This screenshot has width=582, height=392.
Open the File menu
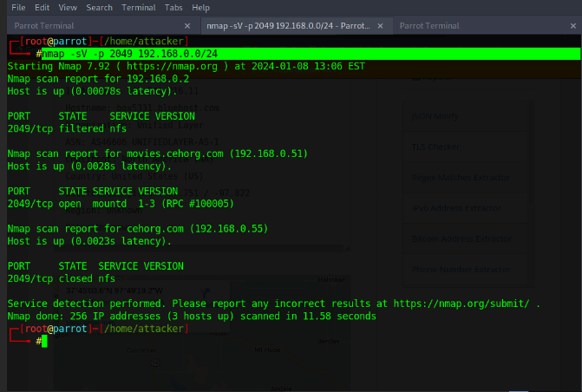click(17, 7)
